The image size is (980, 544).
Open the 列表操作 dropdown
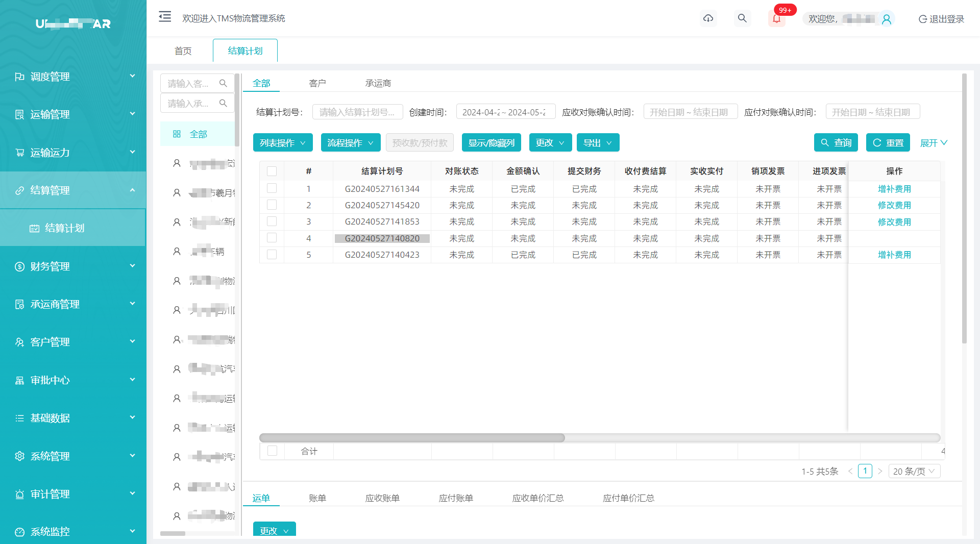pyautogui.click(x=283, y=143)
